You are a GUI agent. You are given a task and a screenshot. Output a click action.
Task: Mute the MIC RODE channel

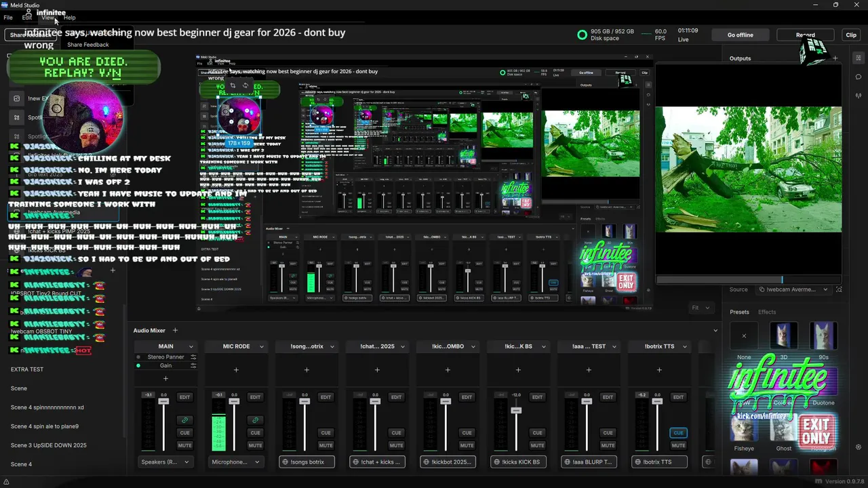[x=255, y=445]
